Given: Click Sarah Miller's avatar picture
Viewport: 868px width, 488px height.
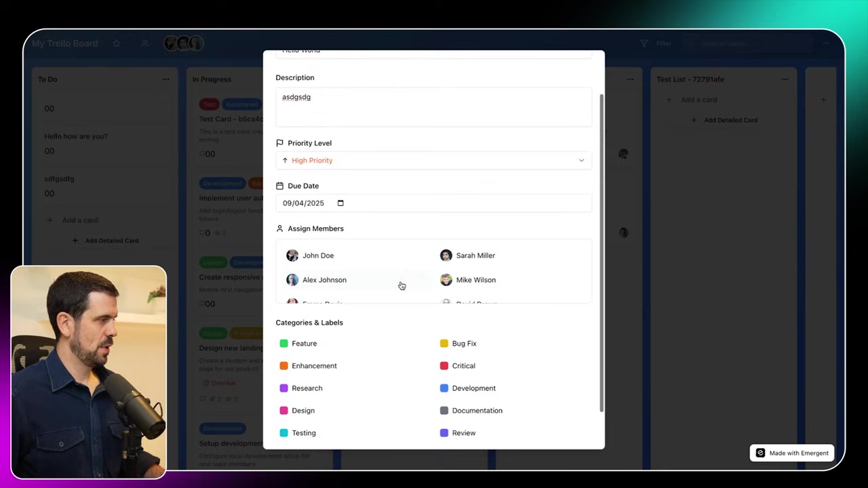Looking at the screenshot, I should (446, 256).
